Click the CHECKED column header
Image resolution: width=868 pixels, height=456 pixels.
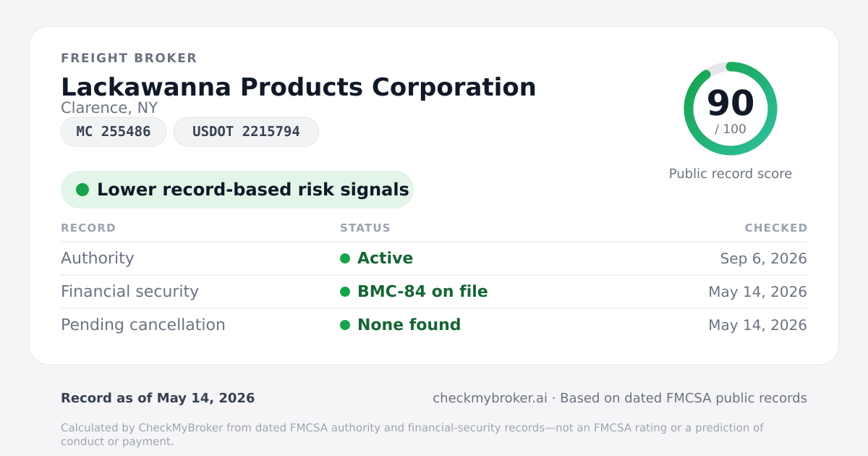[x=776, y=228]
